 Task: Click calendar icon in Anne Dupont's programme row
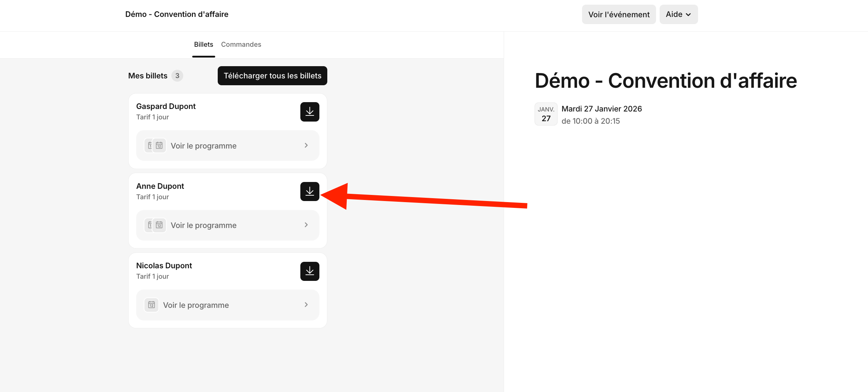point(159,225)
